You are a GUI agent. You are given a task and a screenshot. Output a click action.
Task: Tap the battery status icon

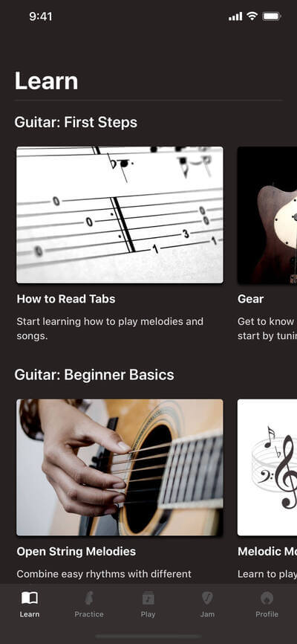point(271,16)
